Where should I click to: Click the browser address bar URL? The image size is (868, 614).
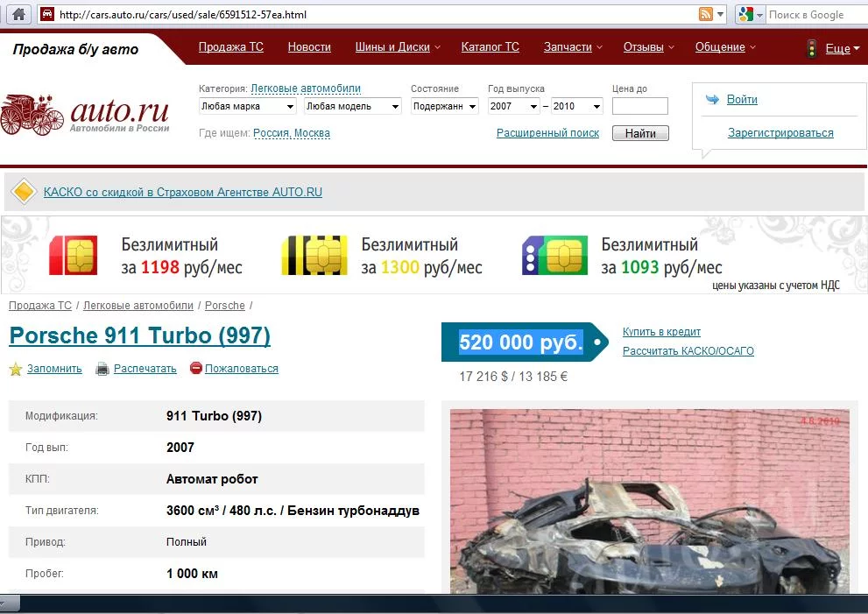tap(183, 14)
